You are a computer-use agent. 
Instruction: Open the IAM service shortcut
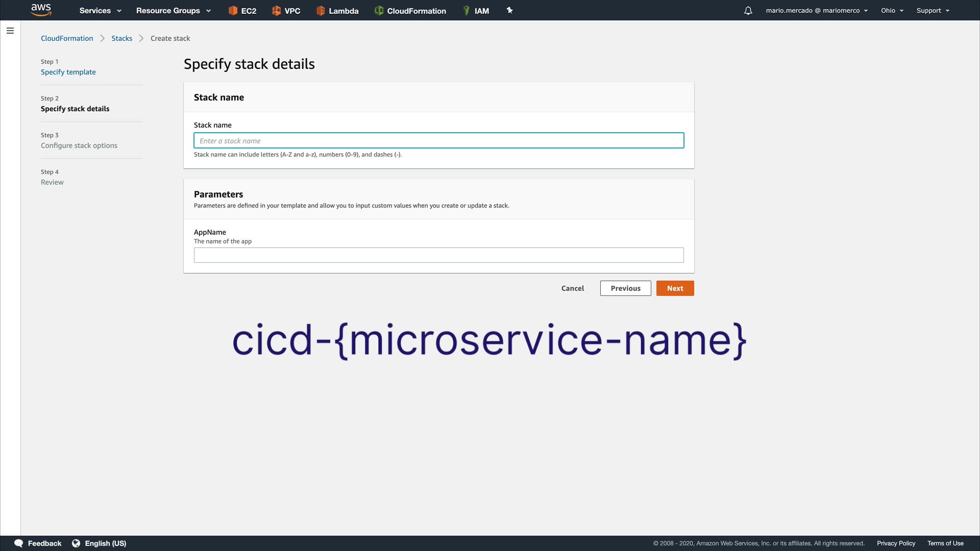tap(476, 11)
